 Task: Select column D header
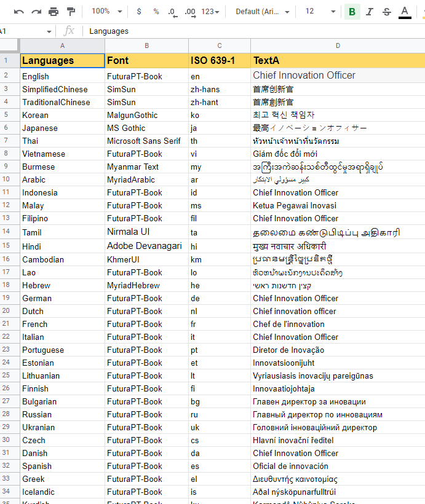coord(338,45)
